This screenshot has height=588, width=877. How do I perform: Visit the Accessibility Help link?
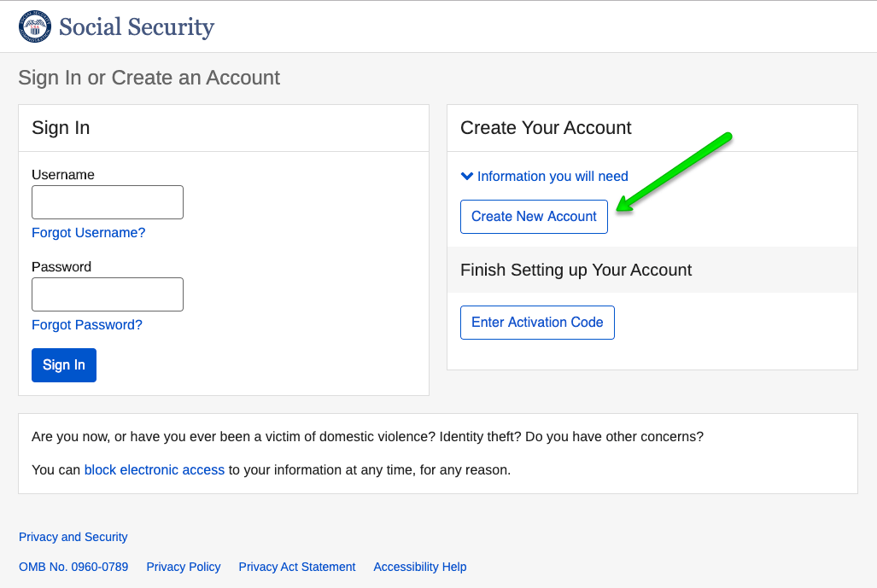pos(420,568)
